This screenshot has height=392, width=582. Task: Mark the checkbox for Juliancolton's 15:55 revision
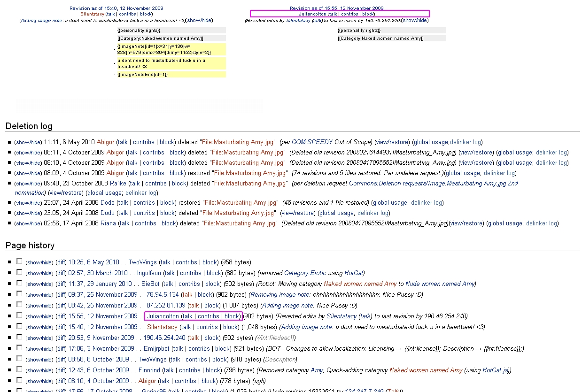tap(19, 315)
